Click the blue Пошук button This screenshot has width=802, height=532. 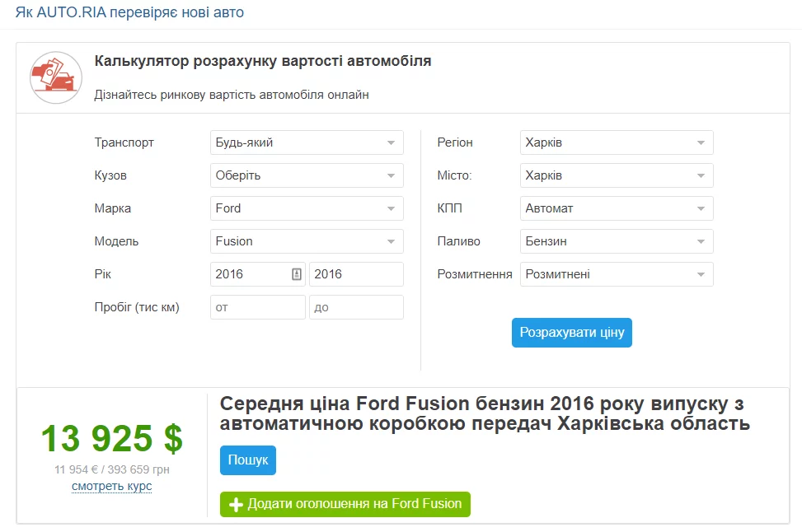pyautogui.click(x=248, y=460)
